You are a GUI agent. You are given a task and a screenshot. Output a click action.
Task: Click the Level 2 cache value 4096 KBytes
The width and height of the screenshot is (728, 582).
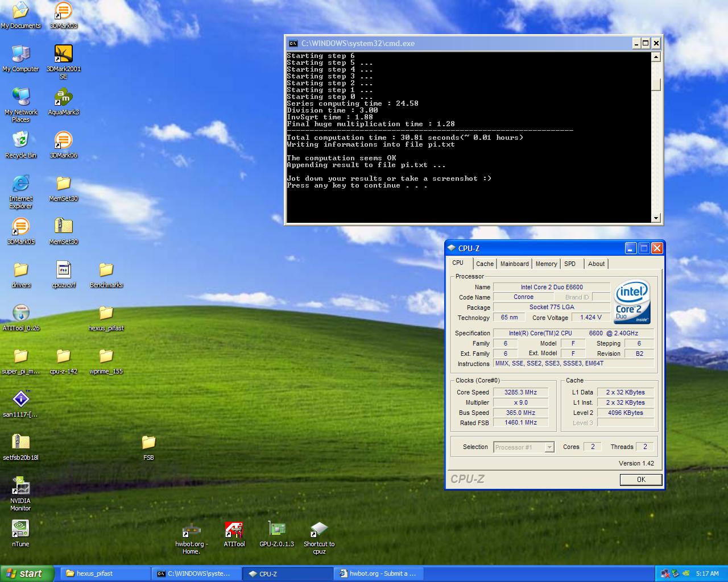[625, 413]
